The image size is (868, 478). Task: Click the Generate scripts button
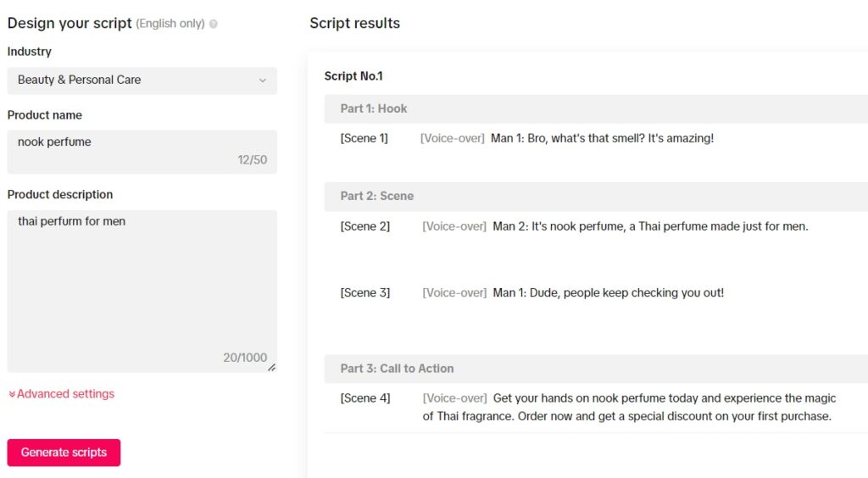click(x=64, y=453)
